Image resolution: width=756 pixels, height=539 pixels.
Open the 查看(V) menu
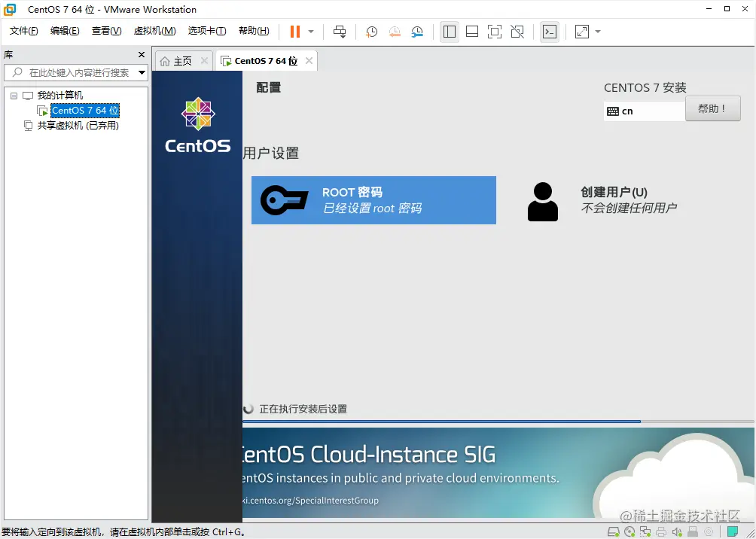coord(107,31)
